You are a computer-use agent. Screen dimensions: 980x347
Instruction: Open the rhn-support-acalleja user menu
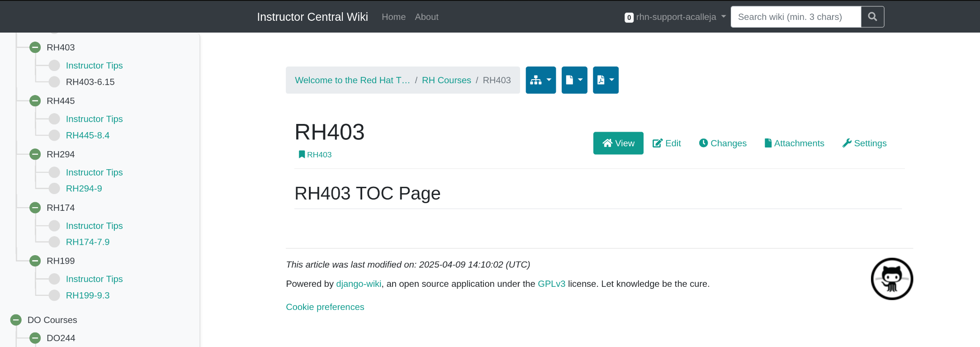point(681,17)
